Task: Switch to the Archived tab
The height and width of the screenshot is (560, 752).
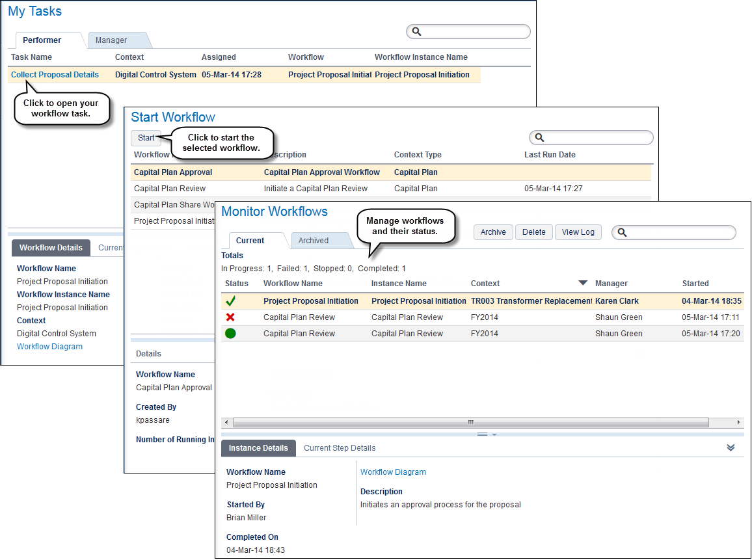Action: pos(313,241)
